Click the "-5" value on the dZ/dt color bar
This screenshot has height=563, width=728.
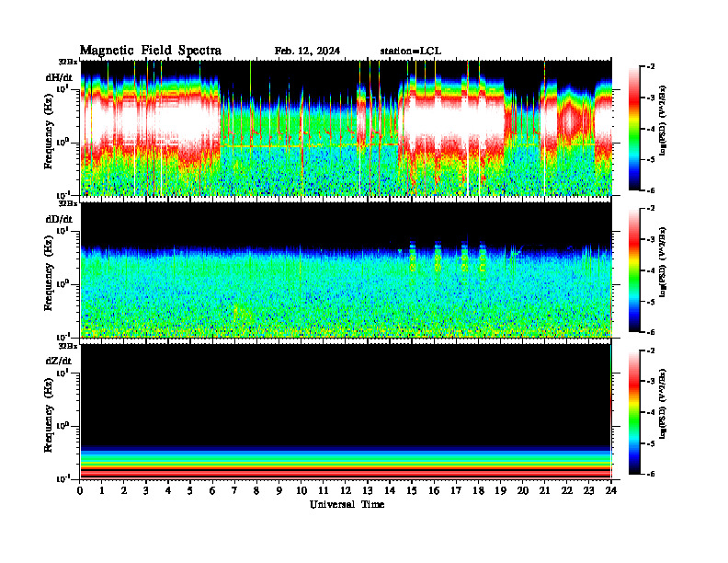pos(650,443)
